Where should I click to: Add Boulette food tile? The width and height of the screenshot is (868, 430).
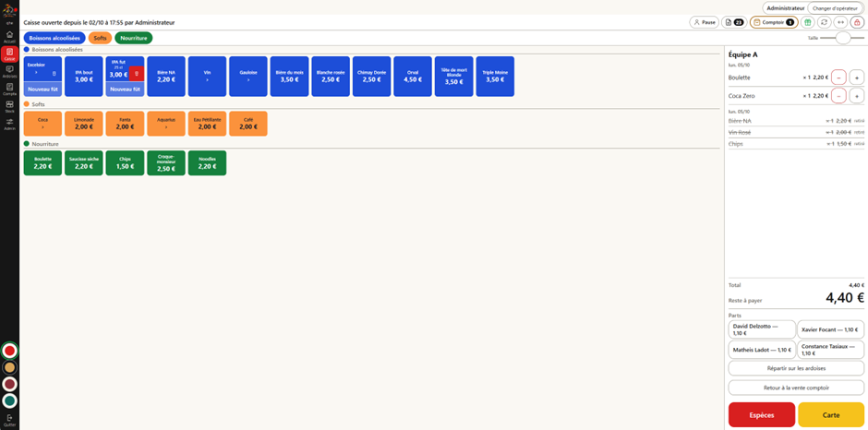[x=42, y=162]
